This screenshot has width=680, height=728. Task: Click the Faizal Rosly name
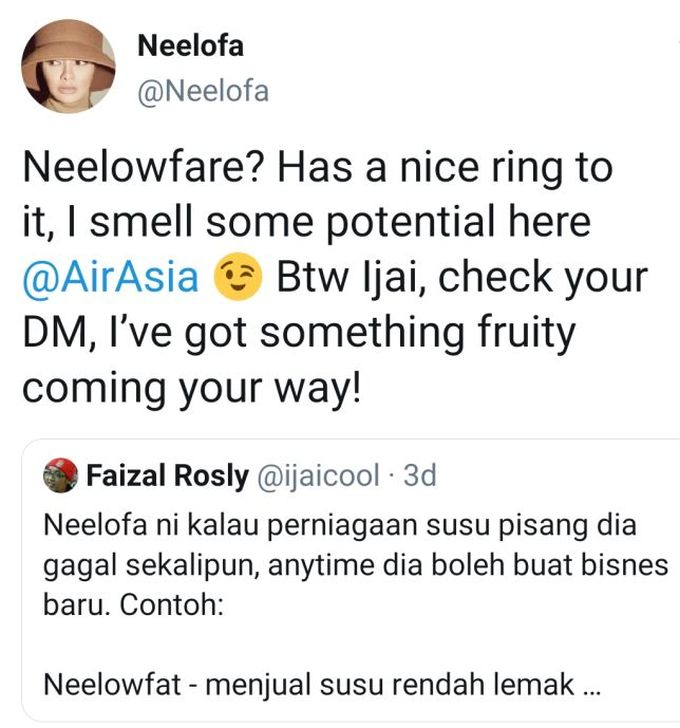pos(167,476)
